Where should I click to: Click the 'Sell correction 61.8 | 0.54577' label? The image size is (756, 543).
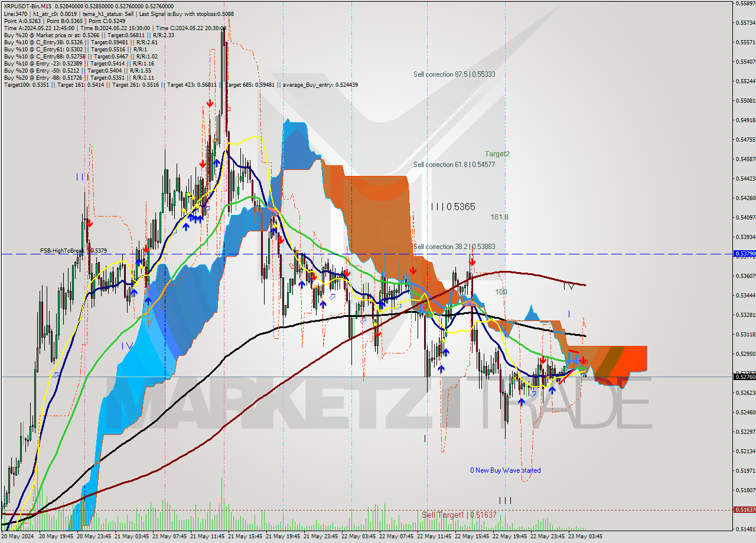click(x=454, y=165)
